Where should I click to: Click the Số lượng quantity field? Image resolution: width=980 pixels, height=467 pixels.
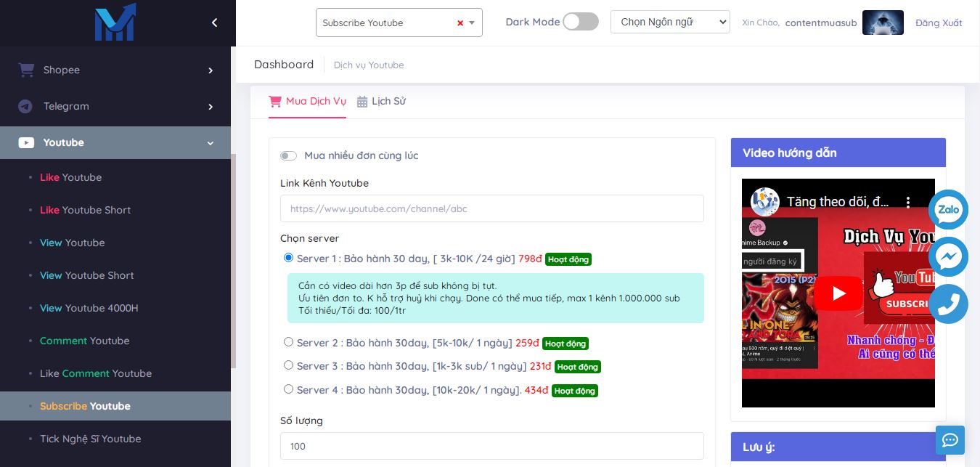pos(492,446)
